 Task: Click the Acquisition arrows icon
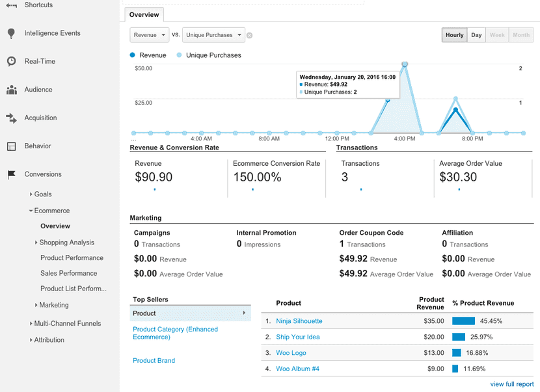coord(11,118)
